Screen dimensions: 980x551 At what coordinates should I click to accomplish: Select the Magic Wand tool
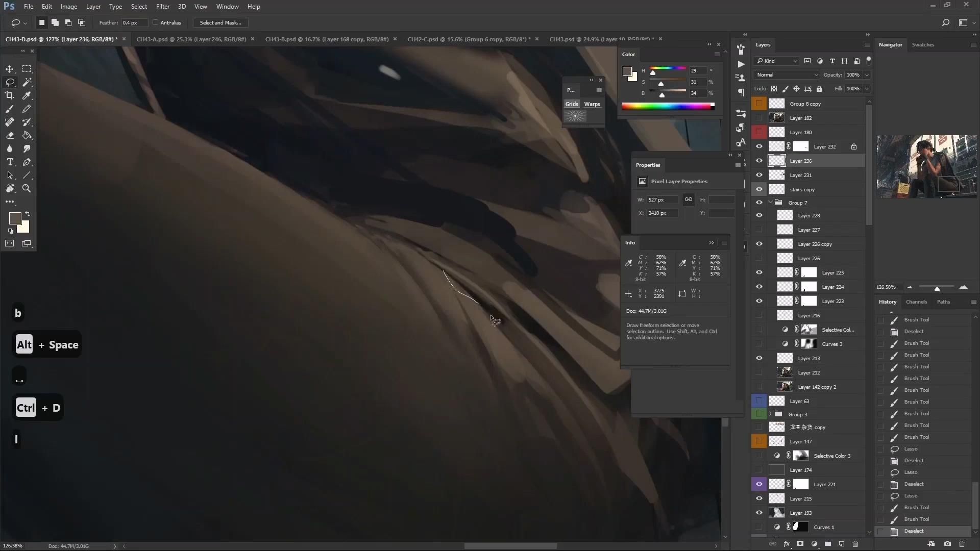point(27,82)
